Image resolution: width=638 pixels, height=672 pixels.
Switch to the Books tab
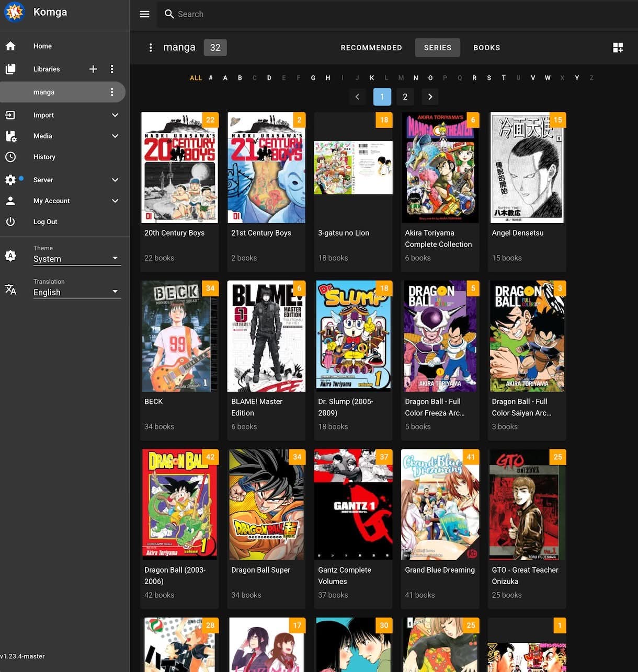486,48
